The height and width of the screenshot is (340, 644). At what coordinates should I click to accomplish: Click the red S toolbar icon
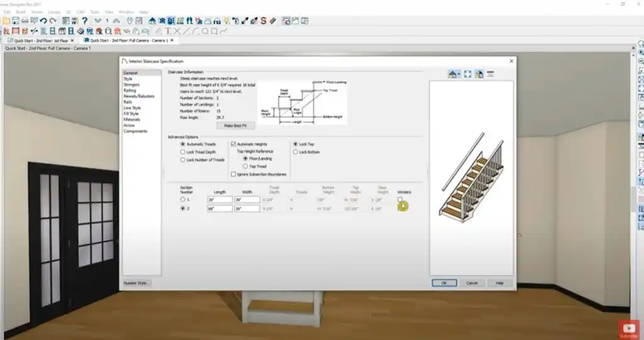point(264,21)
